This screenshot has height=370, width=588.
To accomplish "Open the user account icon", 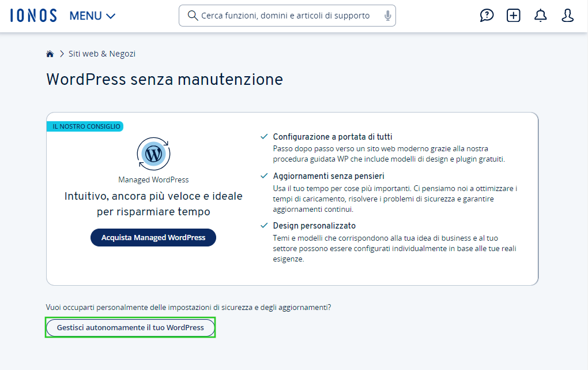I will click(567, 16).
